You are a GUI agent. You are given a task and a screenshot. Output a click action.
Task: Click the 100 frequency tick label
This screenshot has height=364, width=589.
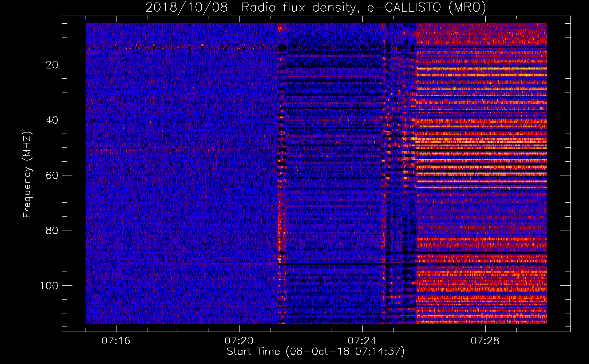[x=50, y=286]
